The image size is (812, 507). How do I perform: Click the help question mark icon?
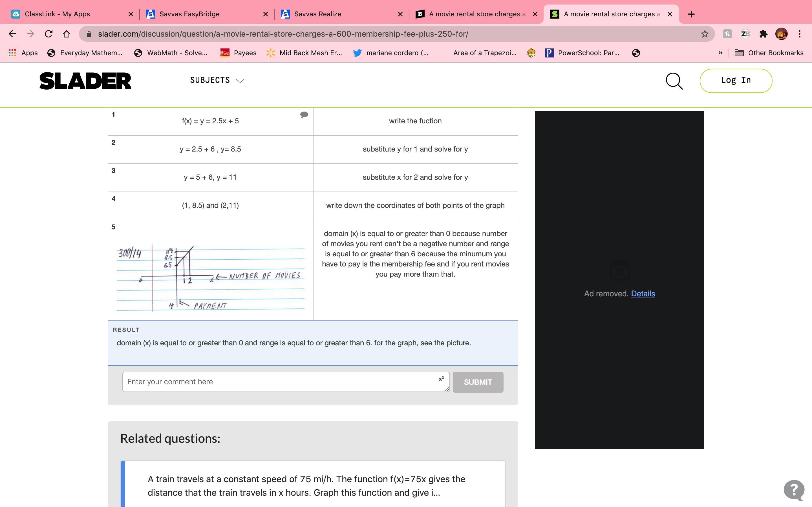pos(794,490)
